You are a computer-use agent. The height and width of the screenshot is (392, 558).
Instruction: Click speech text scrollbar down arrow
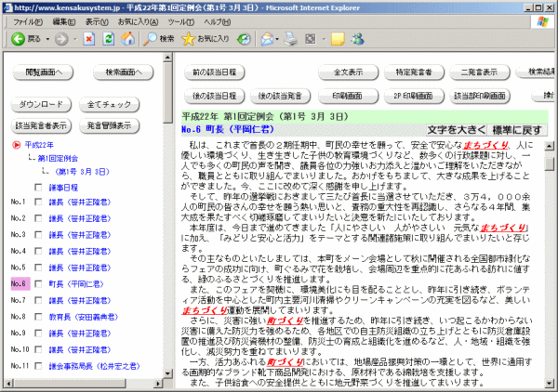(x=550, y=383)
